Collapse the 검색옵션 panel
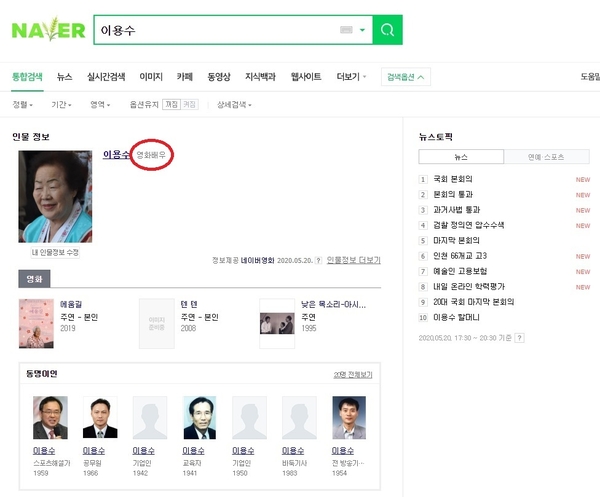The height and width of the screenshot is (497, 600). (406, 77)
